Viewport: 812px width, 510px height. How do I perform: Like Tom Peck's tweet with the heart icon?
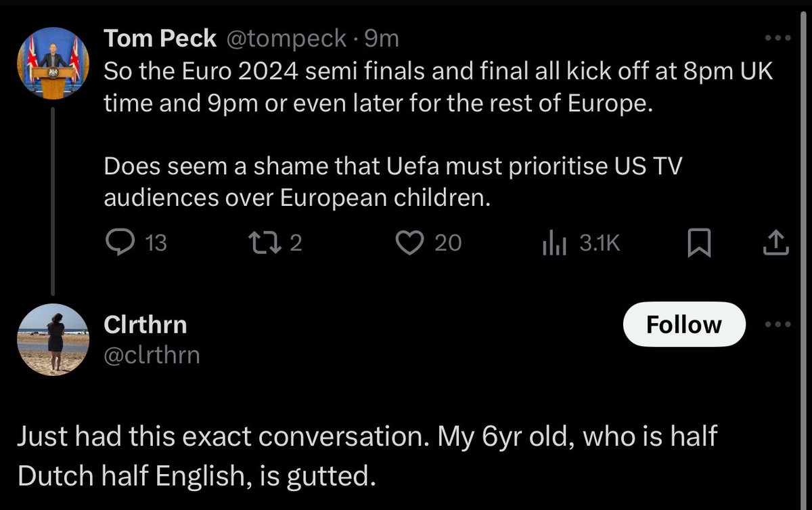point(409,243)
